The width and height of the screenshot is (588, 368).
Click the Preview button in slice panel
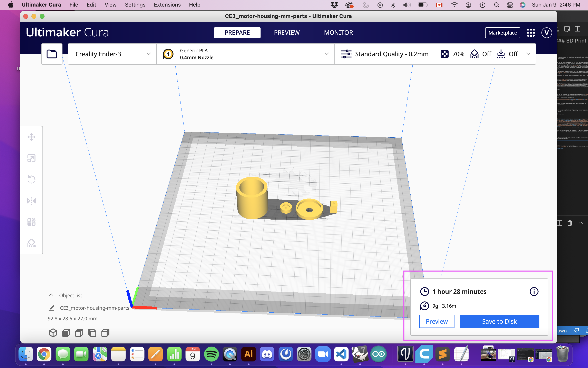click(x=437, y=321)
